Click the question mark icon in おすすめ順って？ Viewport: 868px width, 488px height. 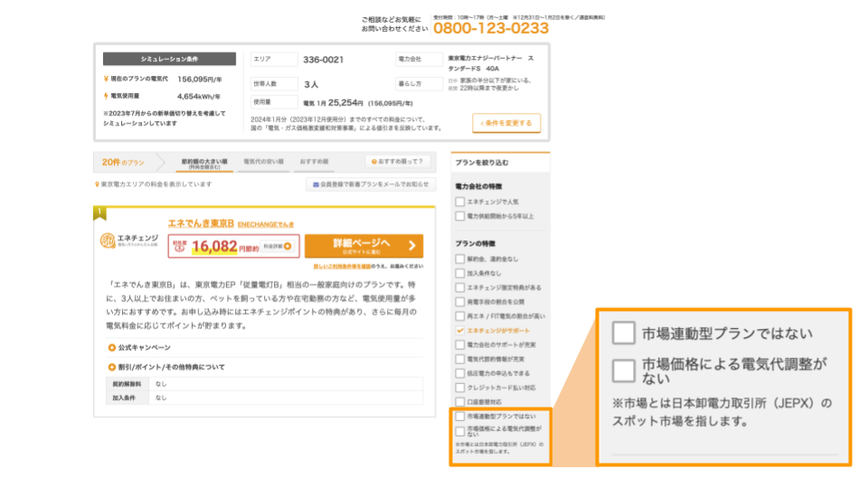(374, 162)
